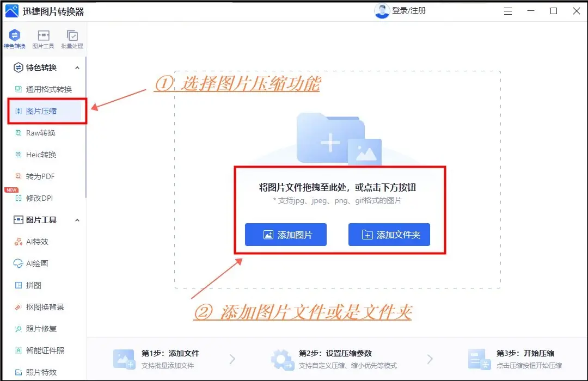The width and height of the screenshot is (588, 381).
Task: Click the AI特效 sidebar icon
Action: (18, 242)
